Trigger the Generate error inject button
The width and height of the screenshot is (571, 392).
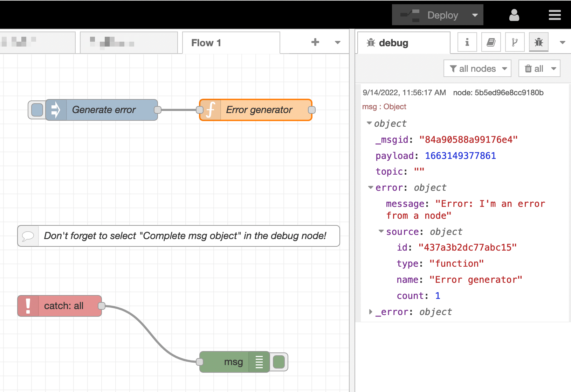coord(37,110)
